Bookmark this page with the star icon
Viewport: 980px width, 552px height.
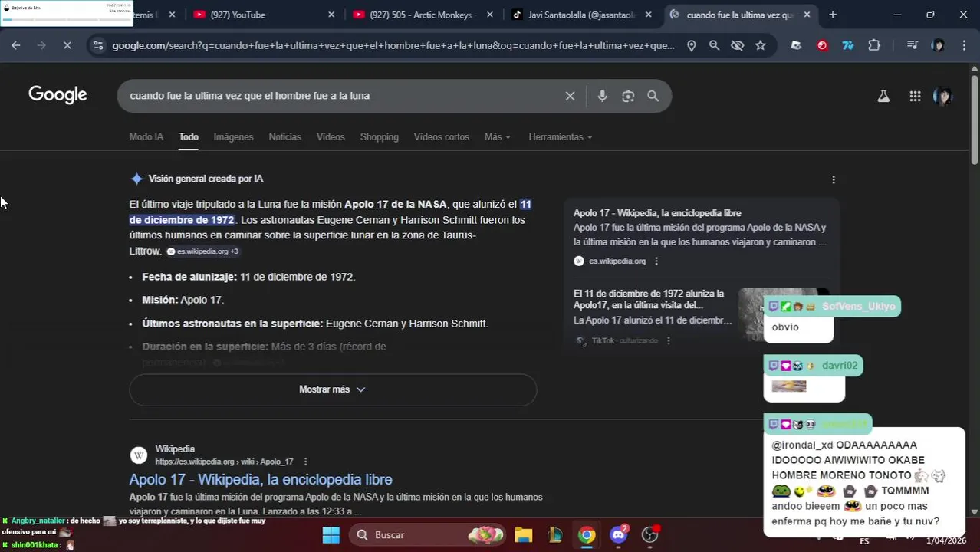pyautogui.click(x=760, y=45)
